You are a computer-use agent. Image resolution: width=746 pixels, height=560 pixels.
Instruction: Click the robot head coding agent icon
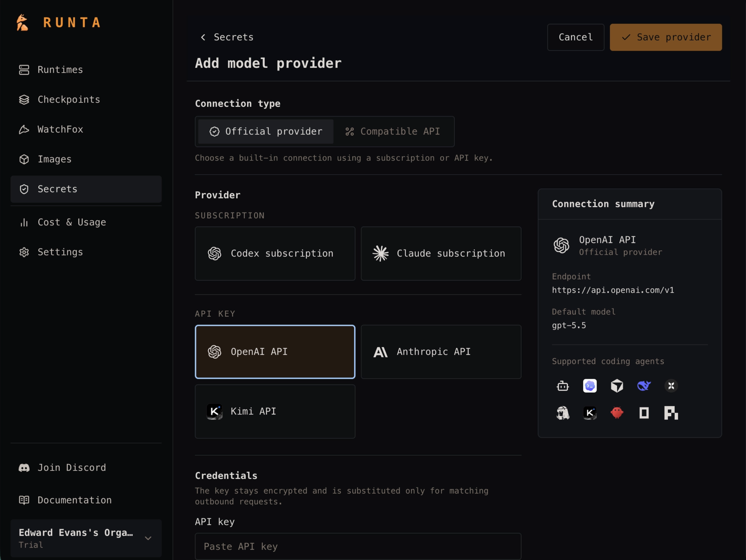[x=563, y=386]
